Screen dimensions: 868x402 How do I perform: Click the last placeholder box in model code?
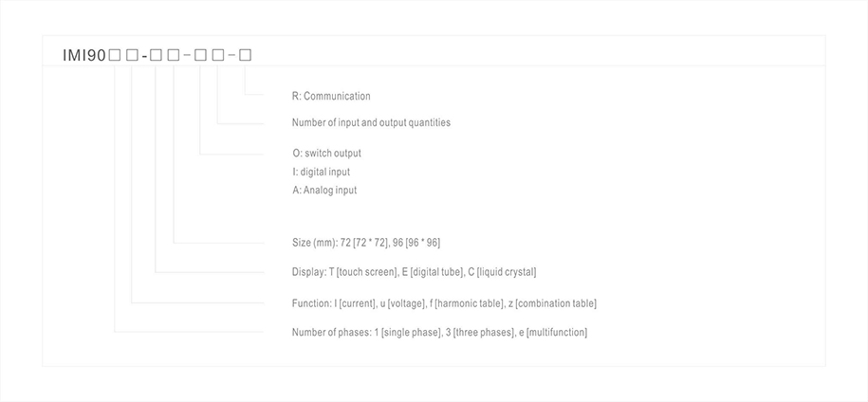245,56
